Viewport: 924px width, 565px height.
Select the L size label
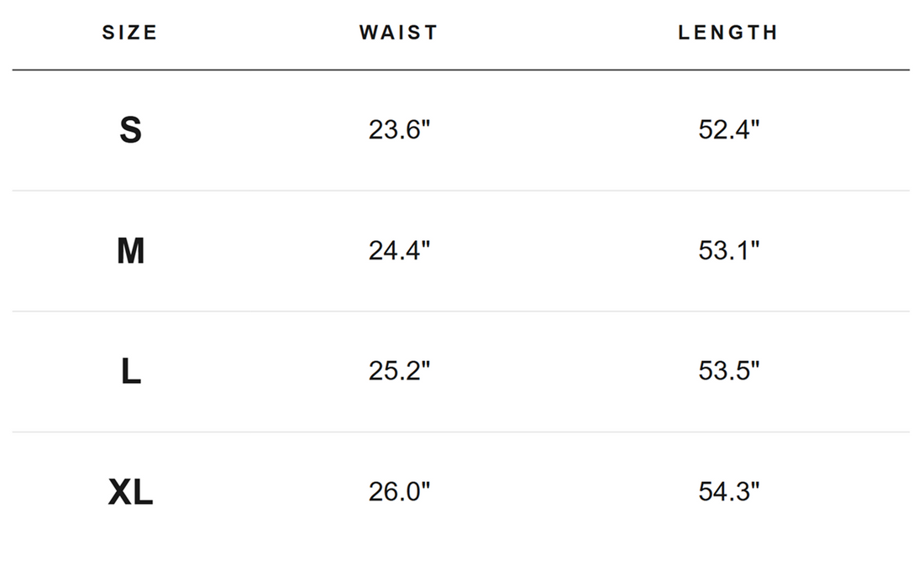[130, 371]
